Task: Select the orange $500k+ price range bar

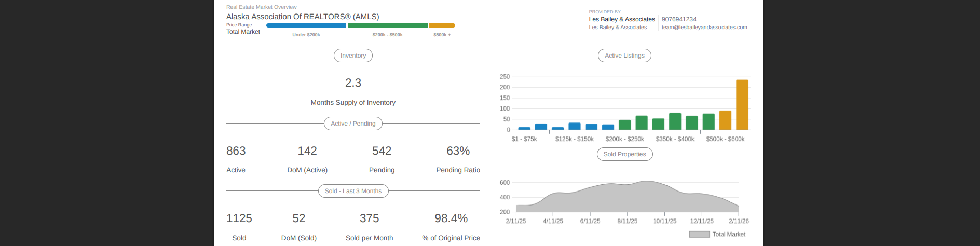Action: point(442,25)
